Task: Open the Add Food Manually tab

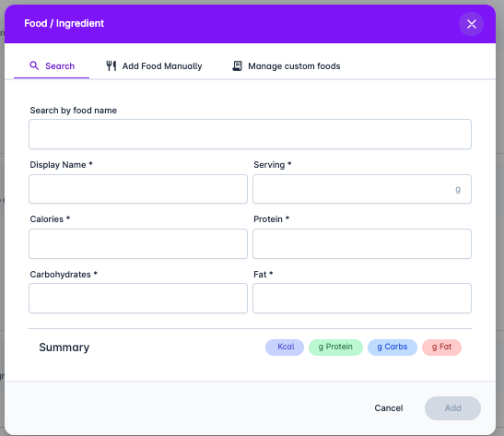Action: click(154, 66)
